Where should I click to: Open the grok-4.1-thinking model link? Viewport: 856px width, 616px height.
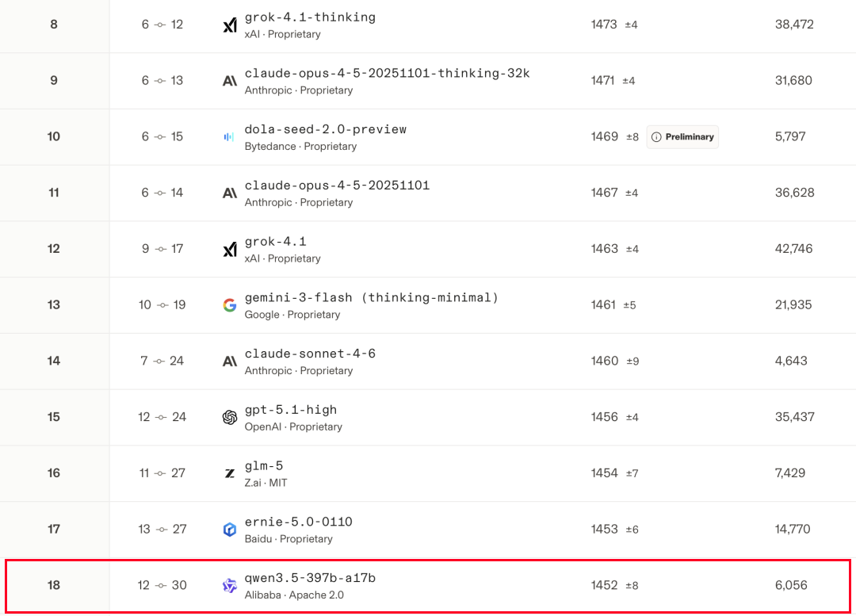click(310, 17)
